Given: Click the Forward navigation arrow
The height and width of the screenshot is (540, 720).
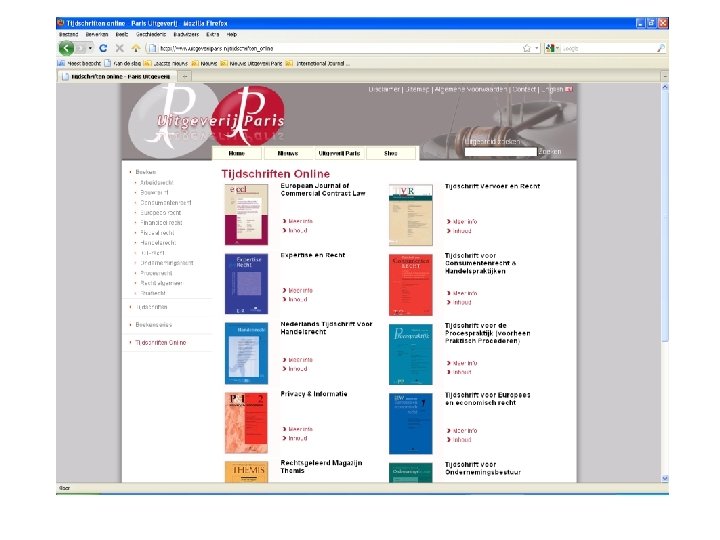Looking at the screenshot, I should 81,48.
